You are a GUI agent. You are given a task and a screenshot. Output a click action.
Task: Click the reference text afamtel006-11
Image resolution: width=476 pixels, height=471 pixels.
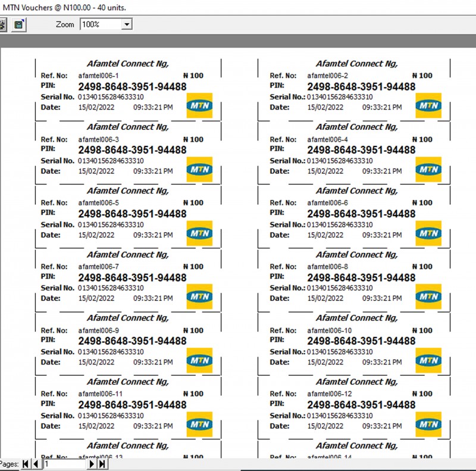point(100,394)
